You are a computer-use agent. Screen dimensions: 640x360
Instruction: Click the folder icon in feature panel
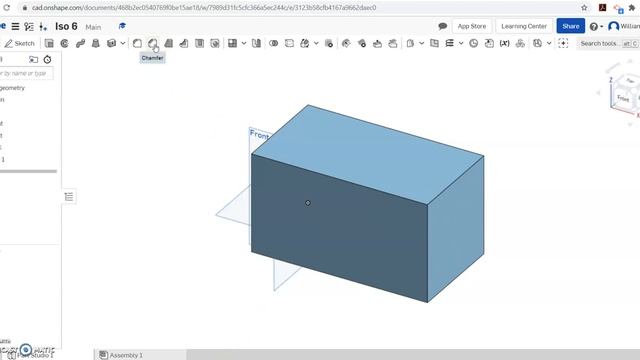pos(33,60)
